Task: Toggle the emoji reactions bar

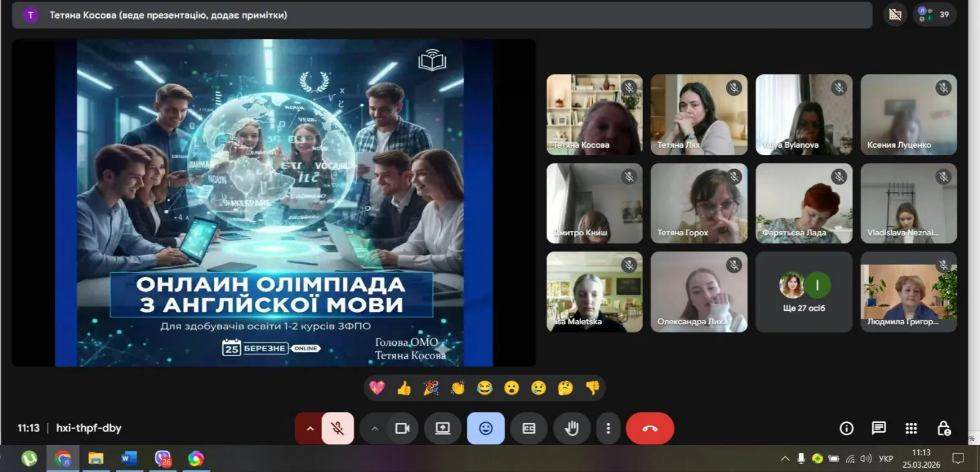Action: (x=486, y=428)
